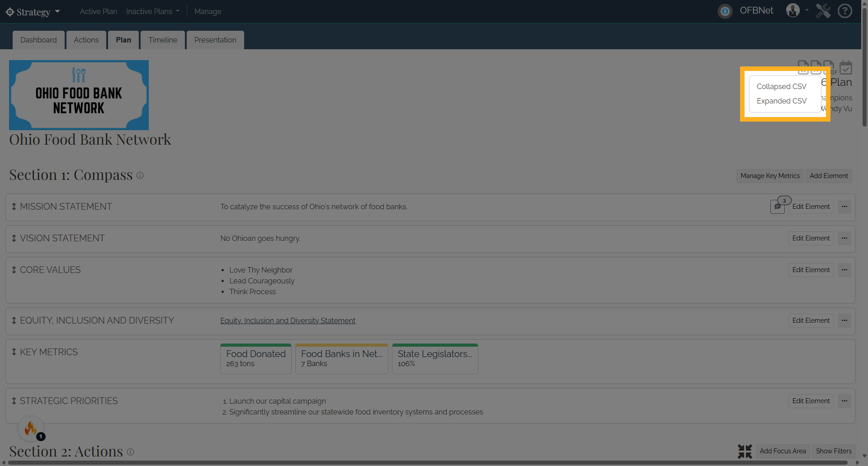
Task: Open more options for Mission Statement
Action: click(844, 207)
